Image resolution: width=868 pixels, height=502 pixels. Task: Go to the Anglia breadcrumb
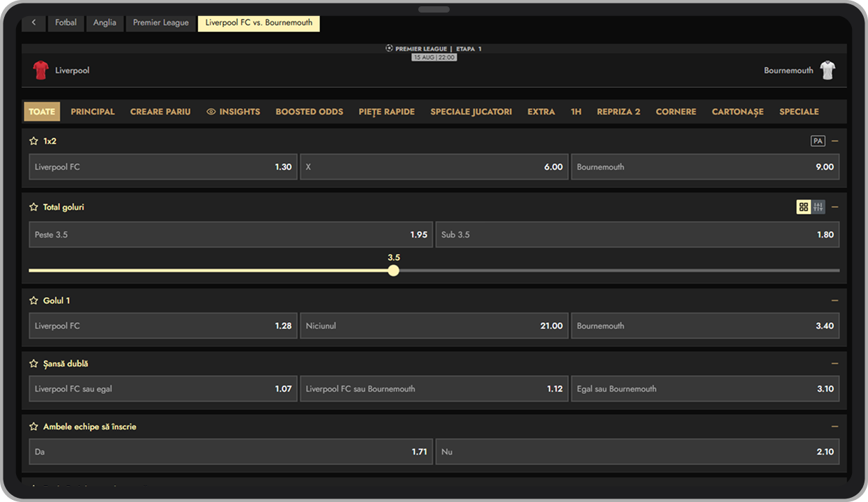coord(105,23)
